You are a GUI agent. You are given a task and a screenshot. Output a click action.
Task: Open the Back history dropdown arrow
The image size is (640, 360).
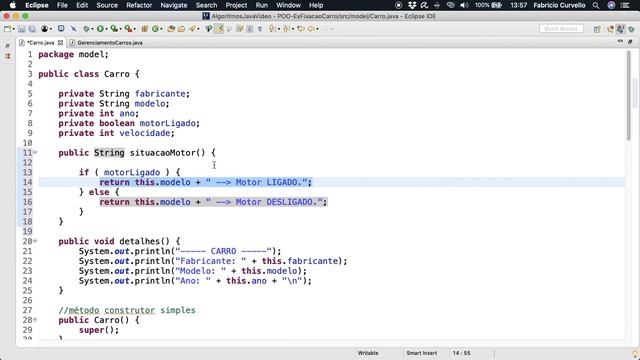click(318, 29)
